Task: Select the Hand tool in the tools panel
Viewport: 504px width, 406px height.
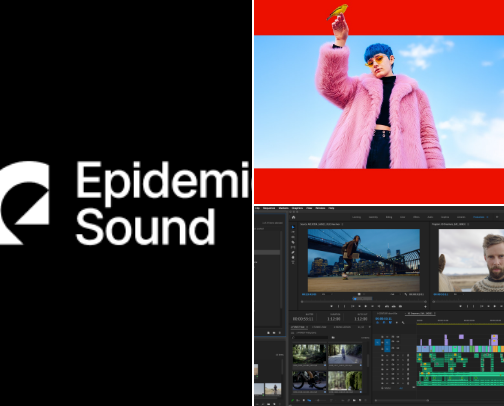Action: point(293,257)
